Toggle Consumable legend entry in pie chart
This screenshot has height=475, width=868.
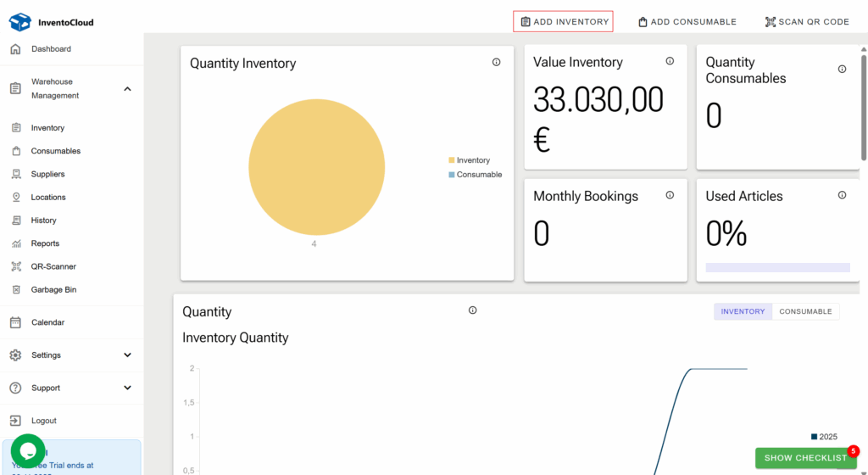coord(476,175)
